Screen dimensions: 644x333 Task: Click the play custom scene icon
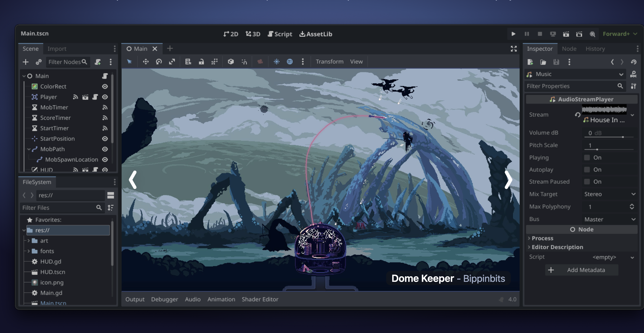579,34
